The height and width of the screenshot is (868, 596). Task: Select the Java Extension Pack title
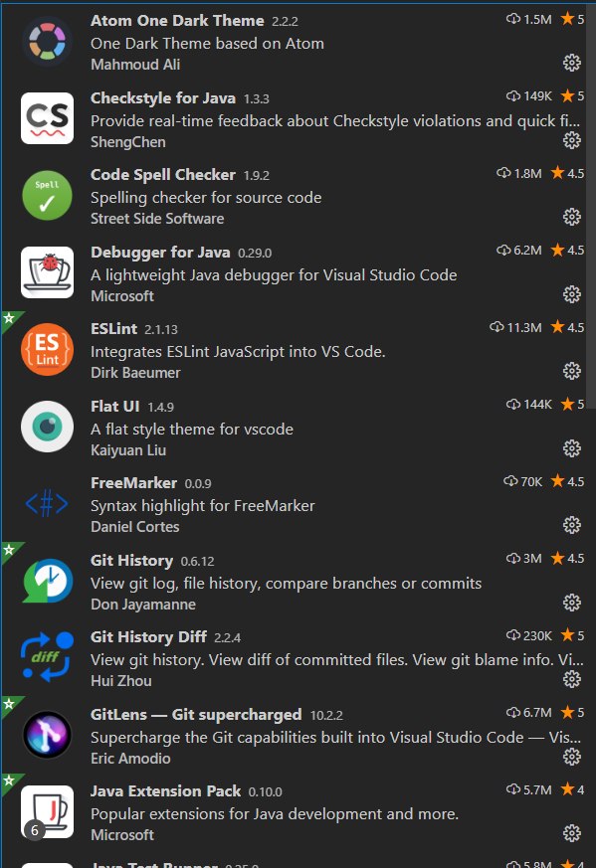click(x=165, y=790)
